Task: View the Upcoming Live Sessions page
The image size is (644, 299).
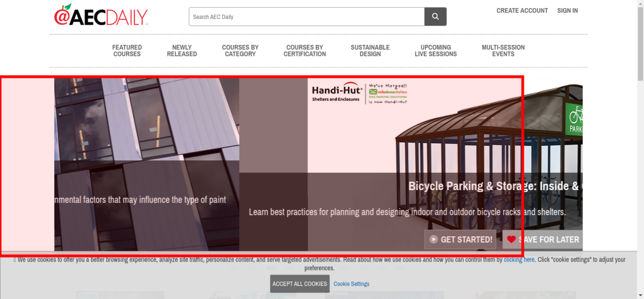Action: (x=435, y=51)
